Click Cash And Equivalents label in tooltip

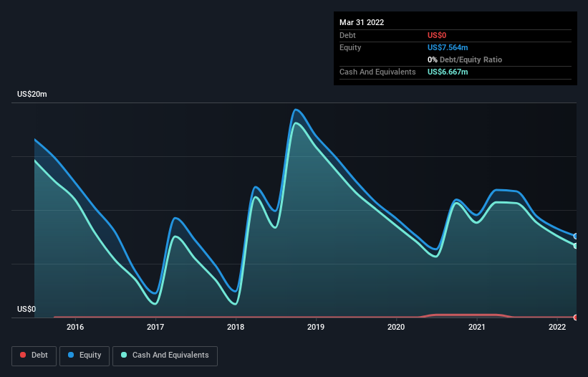pos(377,72)
